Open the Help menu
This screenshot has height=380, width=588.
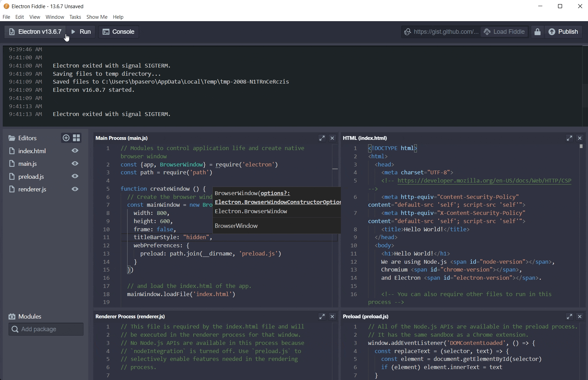click(x=118, y=17)
